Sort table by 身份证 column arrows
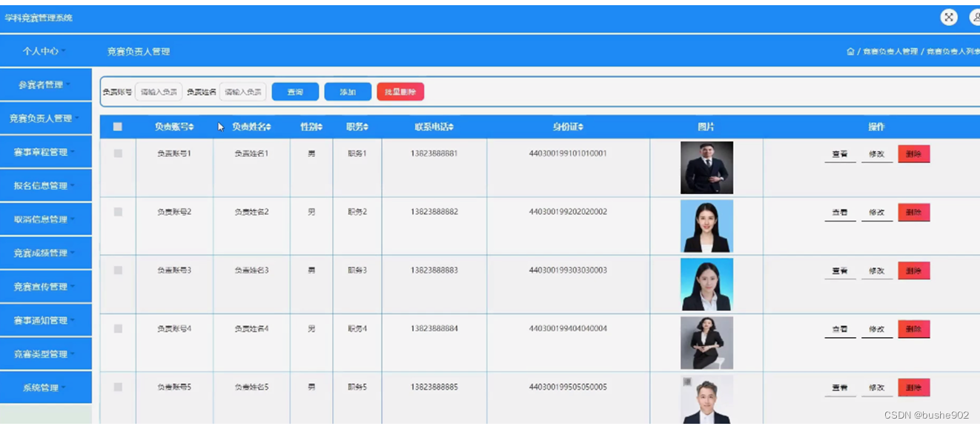 pyautogui.click(x=581, y=127)
